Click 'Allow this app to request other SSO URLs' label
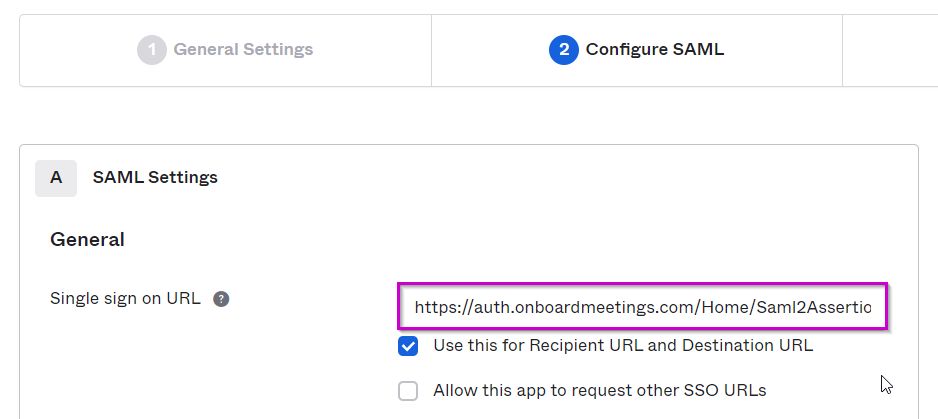 (x=599, y=390)
